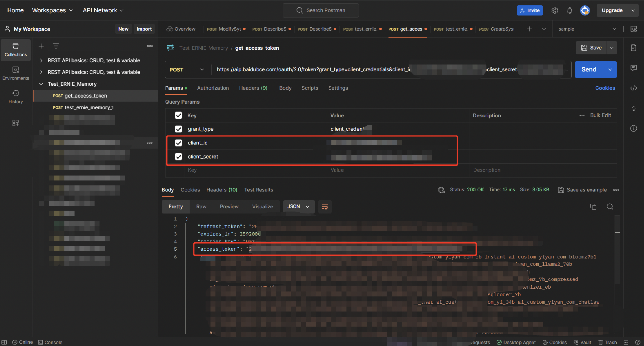Open the Save options arrow

click(x=612, y=48)
